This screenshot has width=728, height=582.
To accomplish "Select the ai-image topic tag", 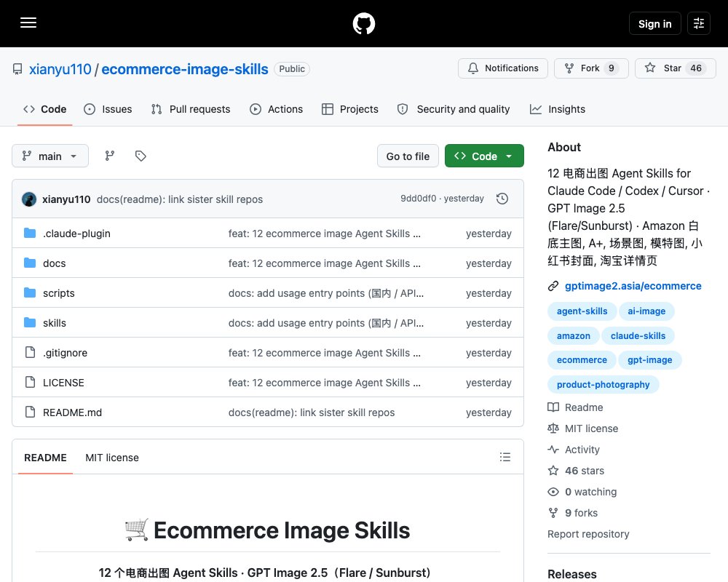I will pyautogui.click(x=646, y=311).
